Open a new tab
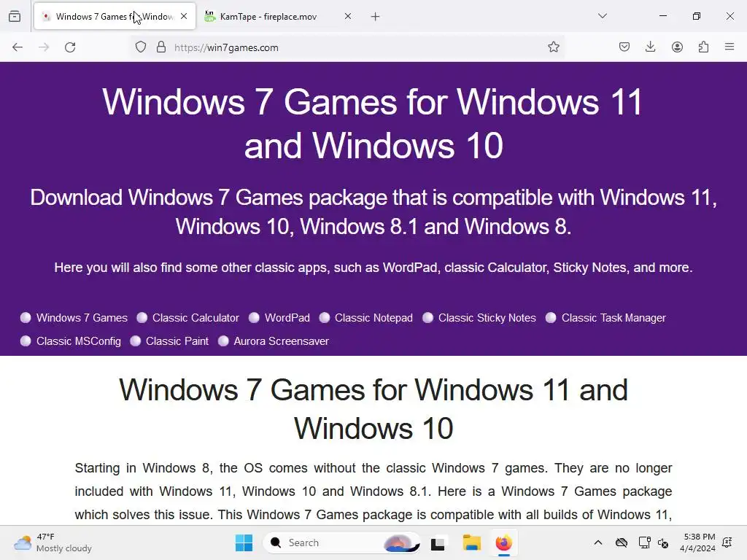 [376, 17]
